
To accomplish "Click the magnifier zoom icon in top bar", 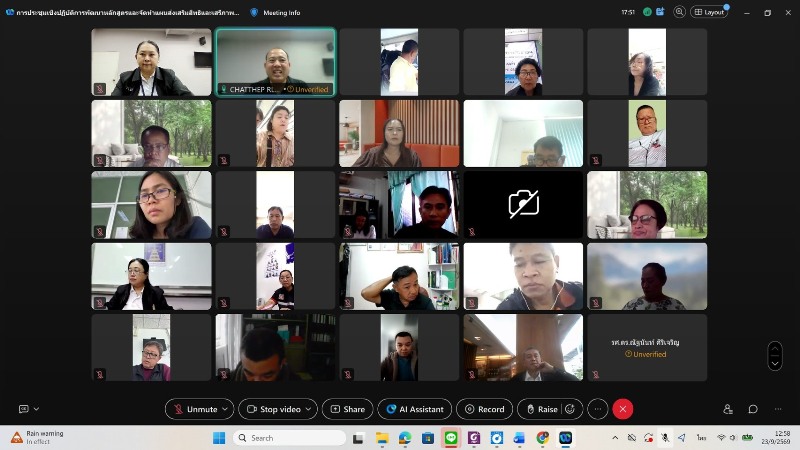I will click(679, 12).
